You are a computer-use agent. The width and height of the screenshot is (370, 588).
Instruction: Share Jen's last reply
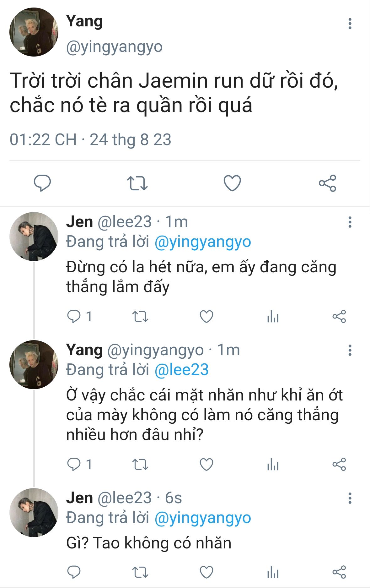pyautogui.click(x=339, y=572)
